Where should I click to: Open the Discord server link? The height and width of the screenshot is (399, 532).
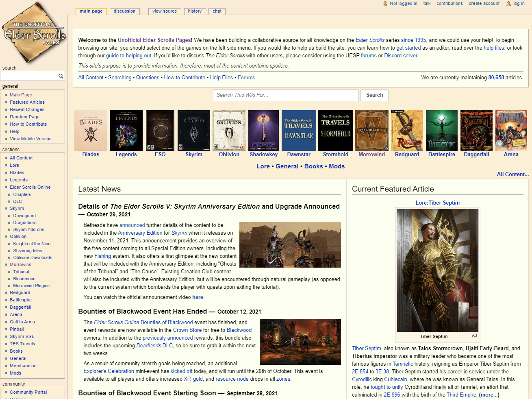coord(401,56)
